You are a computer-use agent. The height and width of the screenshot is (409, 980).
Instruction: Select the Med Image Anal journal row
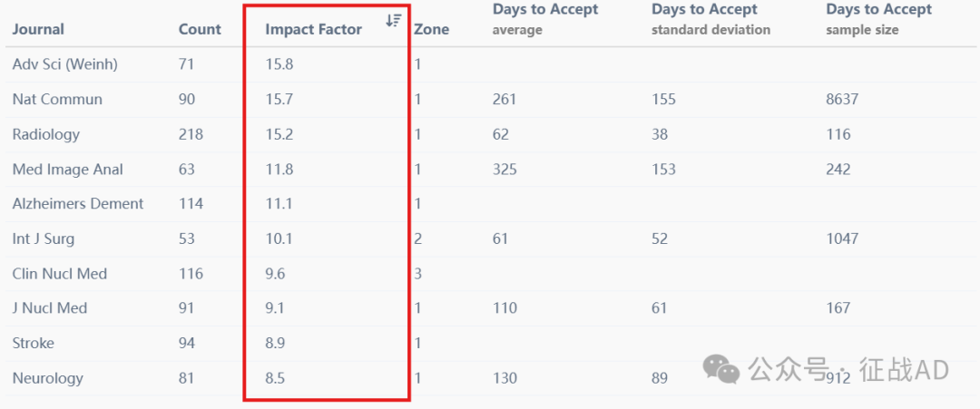pos(490,170)
